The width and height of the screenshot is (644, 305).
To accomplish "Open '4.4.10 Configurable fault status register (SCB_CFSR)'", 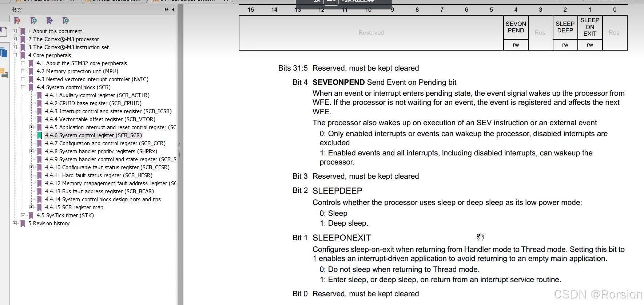I will pos(107,167).
